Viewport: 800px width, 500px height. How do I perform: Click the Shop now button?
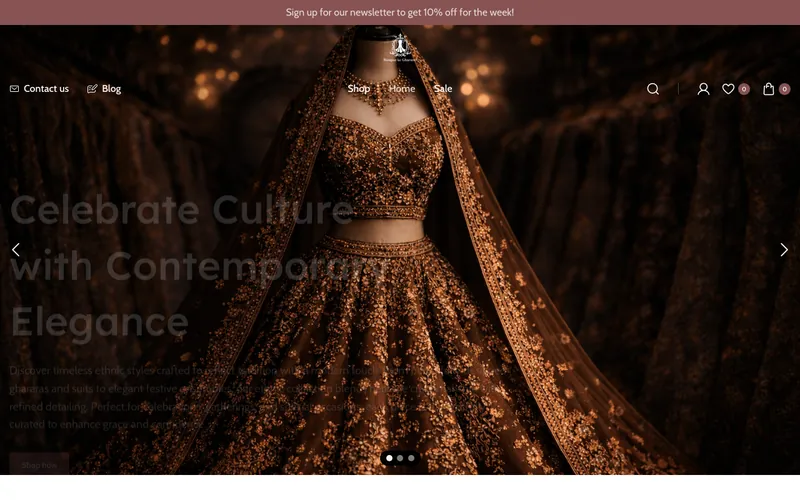coord(39,463)
